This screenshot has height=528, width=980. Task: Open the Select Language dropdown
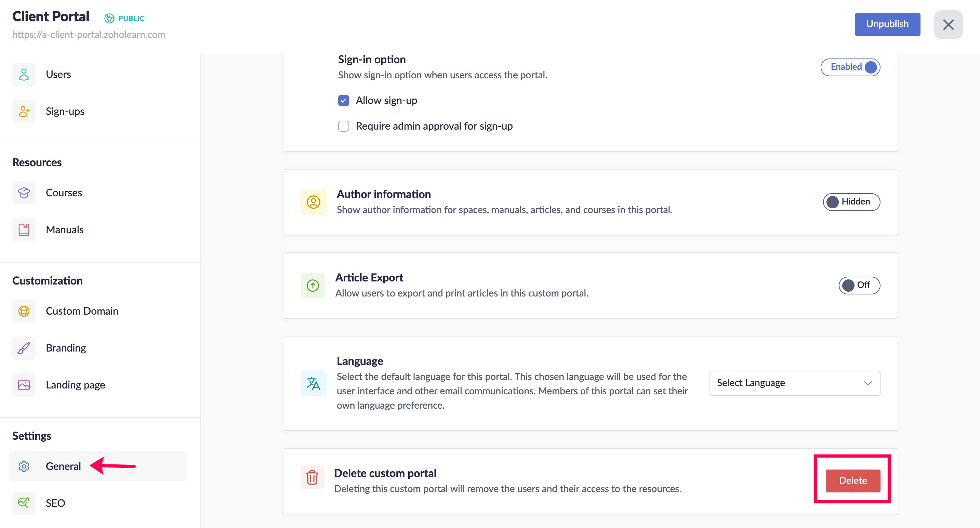click(x=794, y=383)
